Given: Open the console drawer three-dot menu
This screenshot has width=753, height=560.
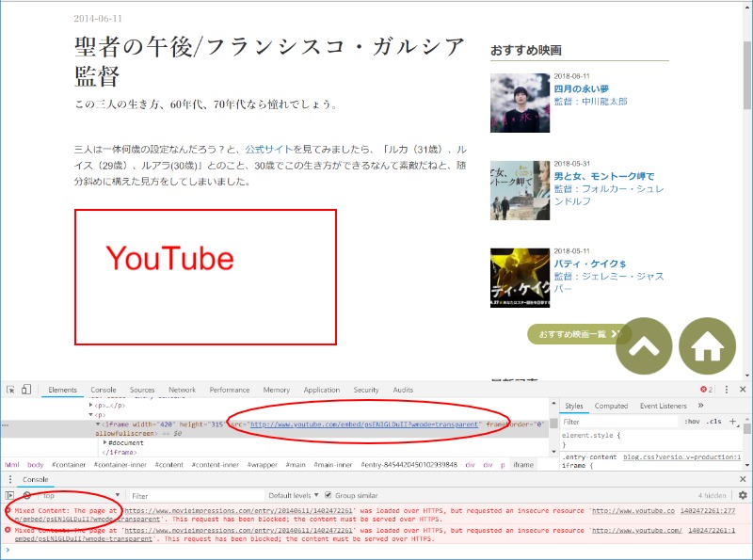Looking at the screenshot, I should 10,479.
